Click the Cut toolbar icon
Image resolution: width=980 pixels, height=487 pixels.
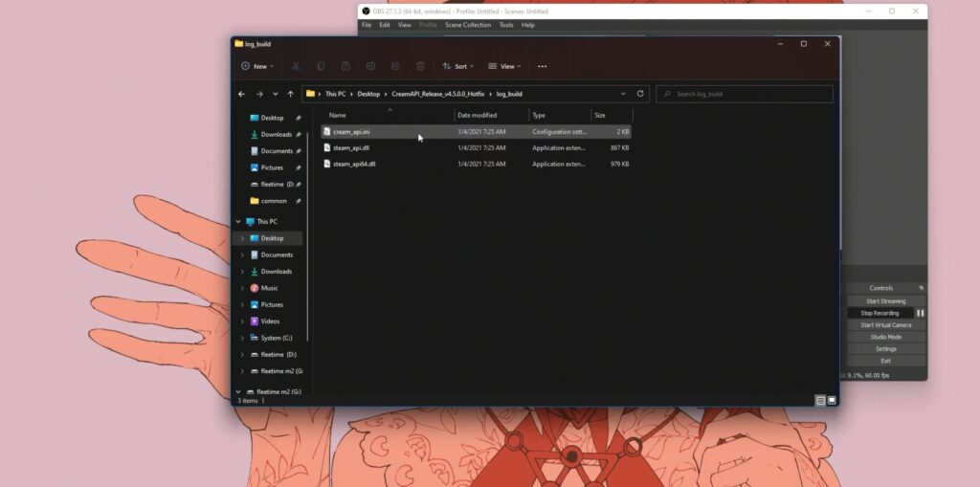tap(296, 66)
